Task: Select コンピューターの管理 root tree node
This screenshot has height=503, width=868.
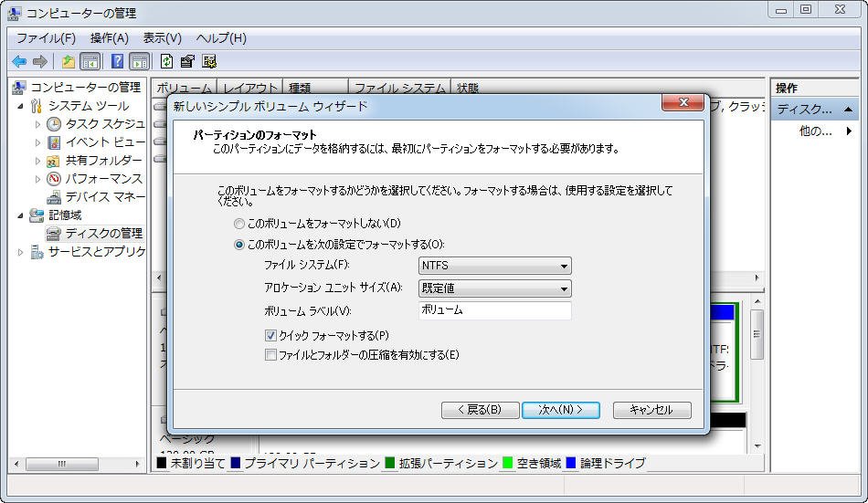Action: (85, 87)
